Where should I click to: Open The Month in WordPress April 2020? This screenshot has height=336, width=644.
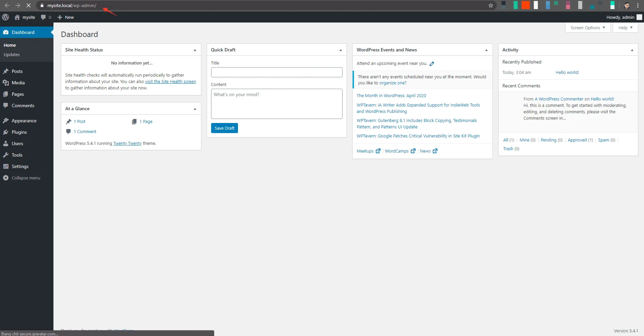(391, 95)
